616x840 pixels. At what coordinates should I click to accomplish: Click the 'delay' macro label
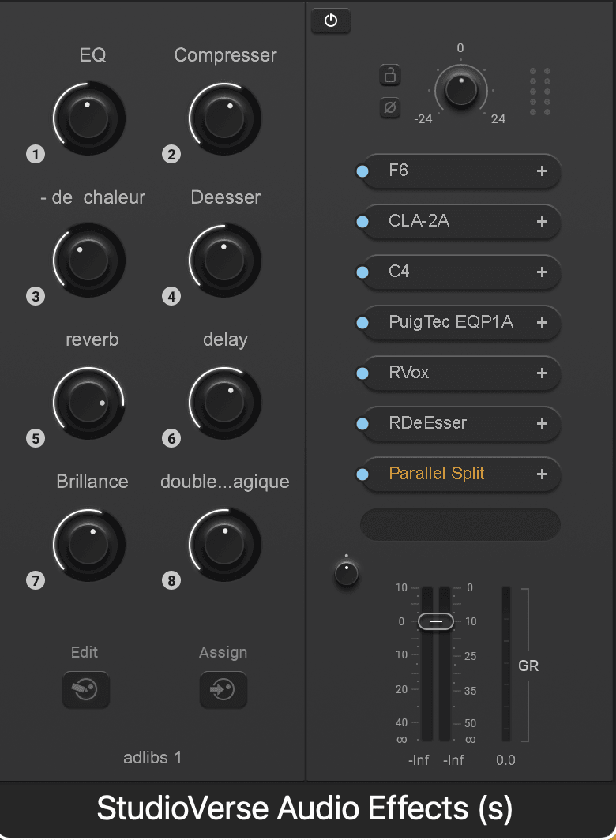point(225,339)
